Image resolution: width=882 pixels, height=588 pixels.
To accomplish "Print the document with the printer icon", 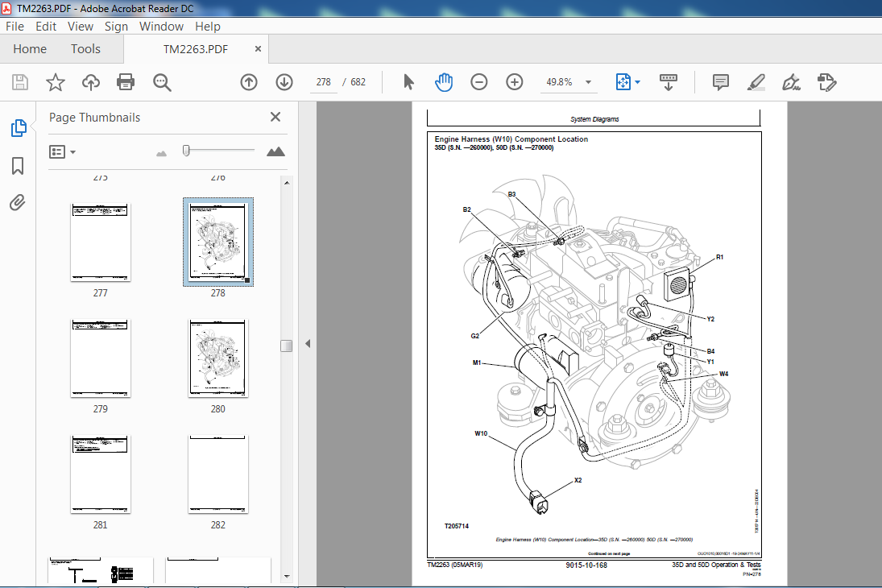I will tap(126, 82).
